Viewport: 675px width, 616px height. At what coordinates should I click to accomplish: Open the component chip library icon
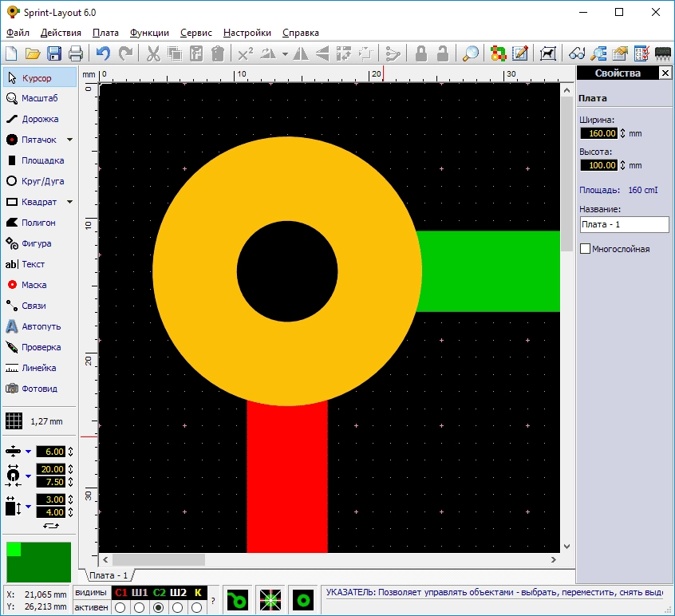coord(663,53)
